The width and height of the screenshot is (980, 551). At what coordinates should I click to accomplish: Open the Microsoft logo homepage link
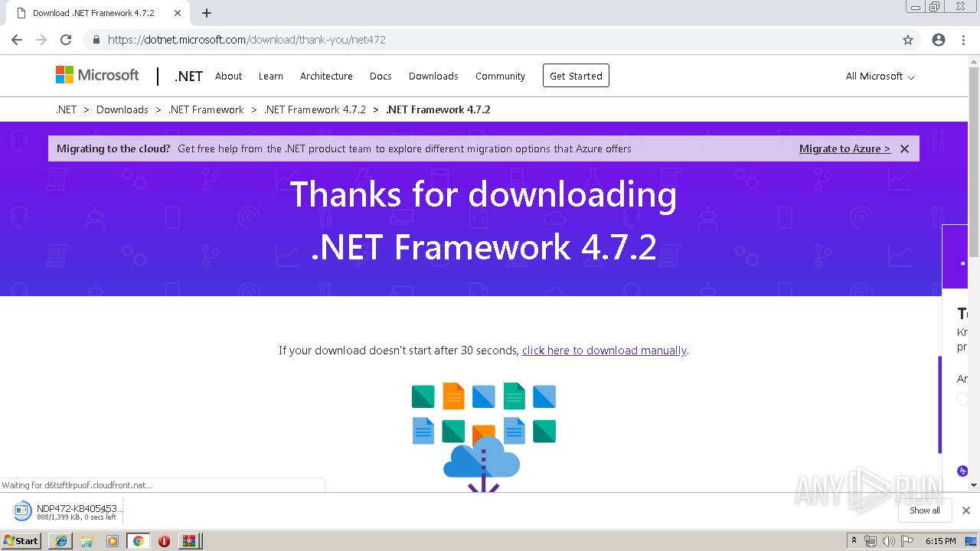click(97, 75)
